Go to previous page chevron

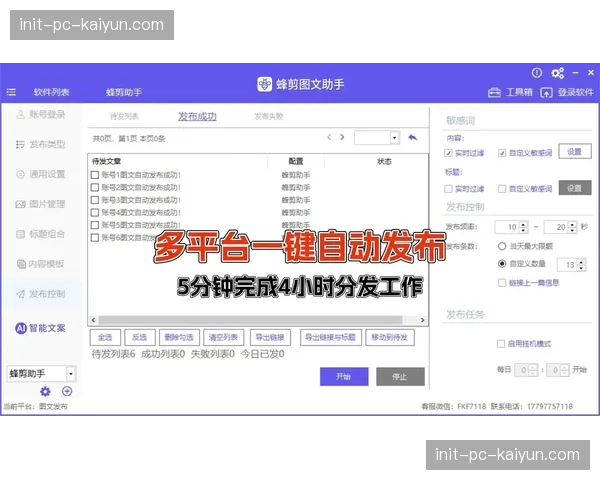point(329,137)
